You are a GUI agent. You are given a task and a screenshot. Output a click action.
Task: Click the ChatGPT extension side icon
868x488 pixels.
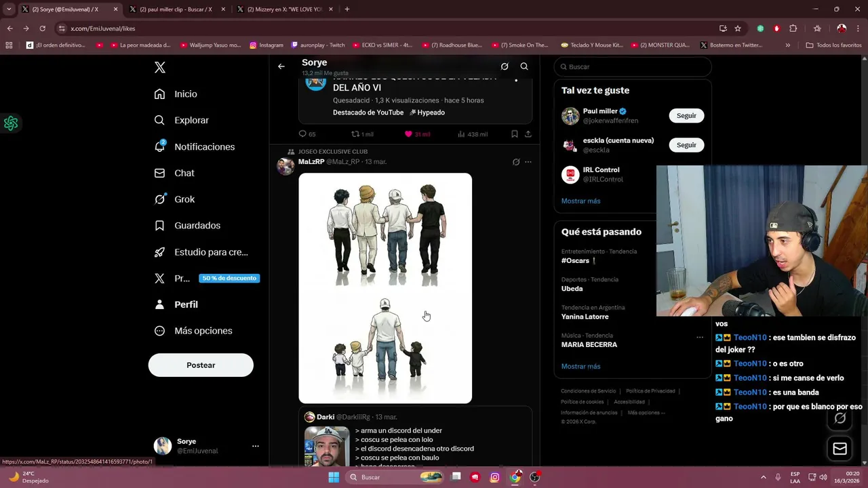[11, 123]
